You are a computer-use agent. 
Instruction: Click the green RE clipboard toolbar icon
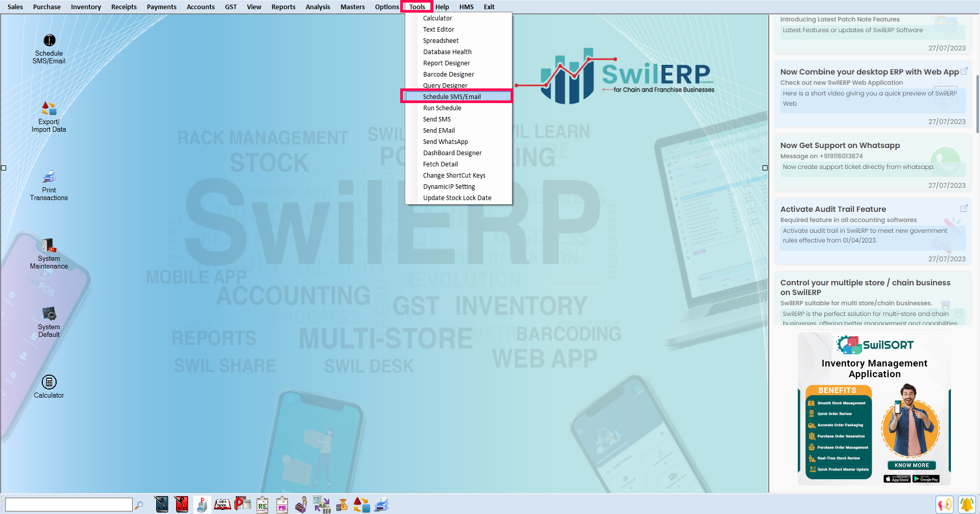262,504
